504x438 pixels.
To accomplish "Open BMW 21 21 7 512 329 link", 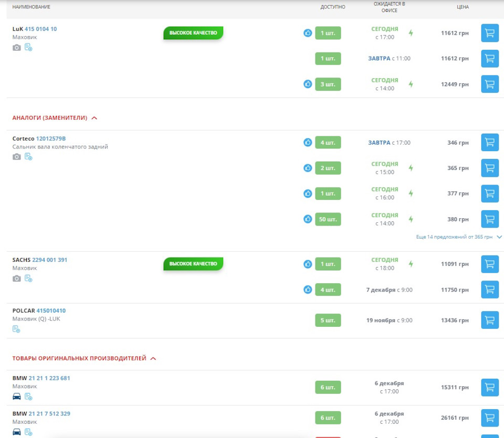I will (49, 413).
